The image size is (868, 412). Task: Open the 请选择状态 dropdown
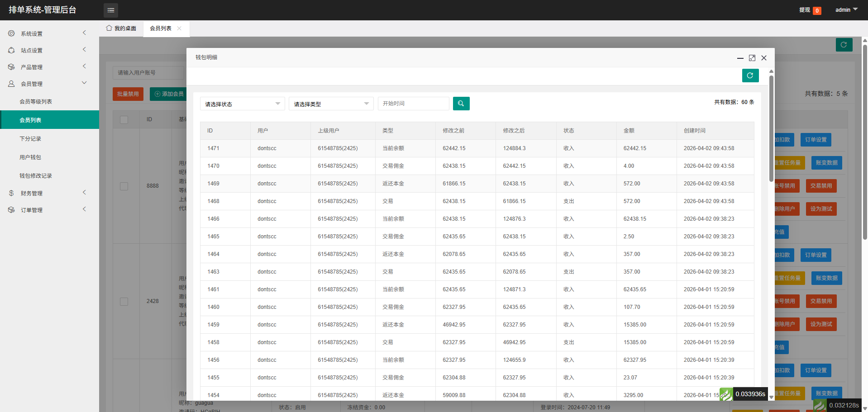pyautogui.click(x=242, y=104)
